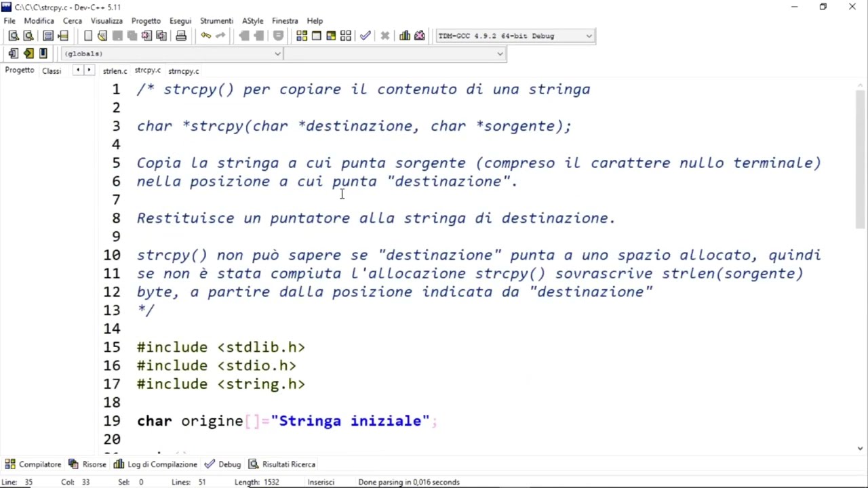Click the Delete profiling information icon
This screenshot has height=488, width=868.
tap(420, 36)
